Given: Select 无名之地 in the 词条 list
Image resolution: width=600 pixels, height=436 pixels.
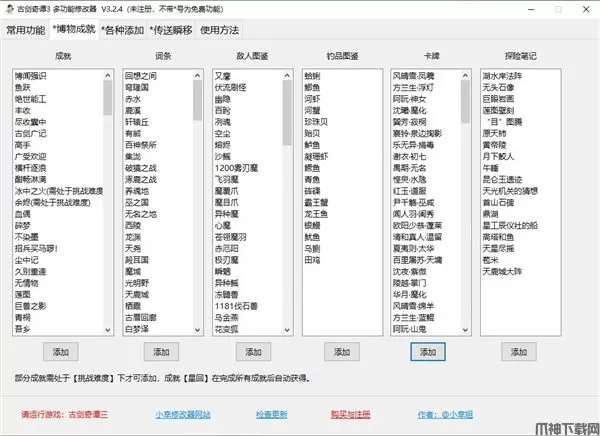Looking at the screenshot, I should [141, 214].
